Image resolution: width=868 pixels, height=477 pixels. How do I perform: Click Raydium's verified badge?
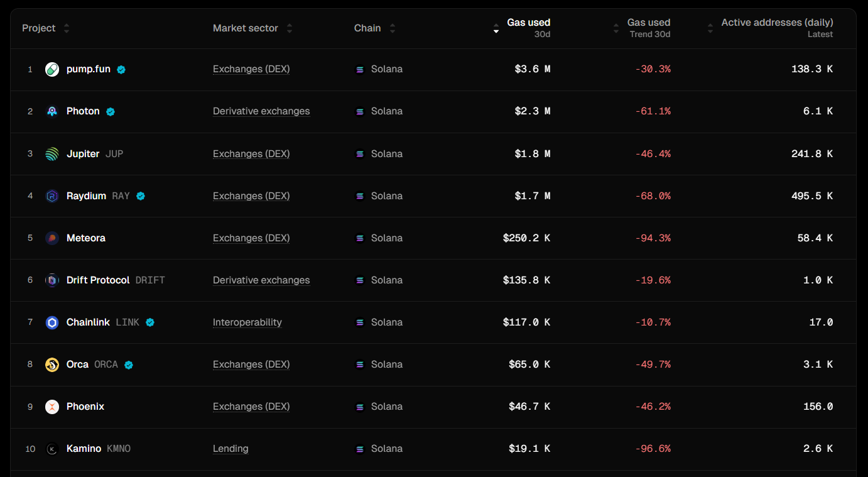pos(141,196)
